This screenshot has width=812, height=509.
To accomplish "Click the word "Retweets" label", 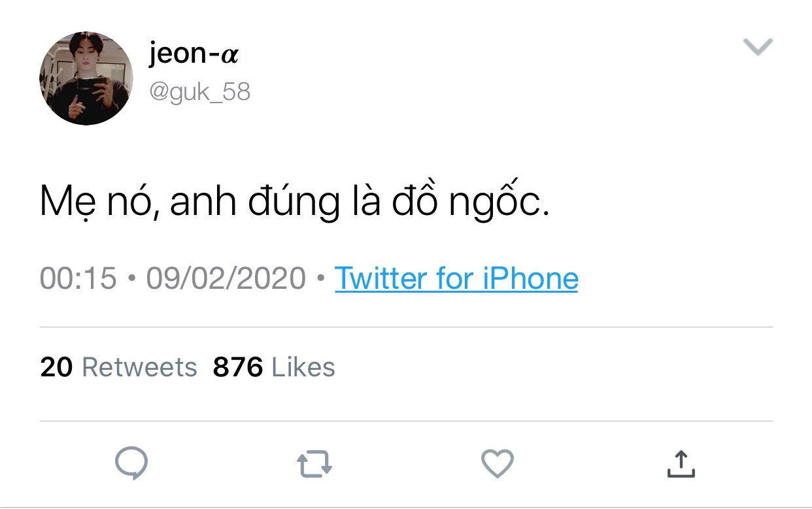I will point(139,367).
